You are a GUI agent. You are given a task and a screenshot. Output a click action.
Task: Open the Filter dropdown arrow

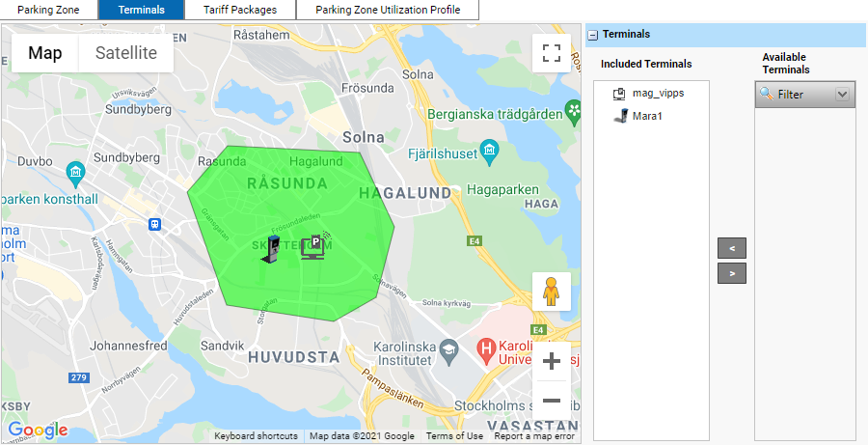[x=842, y=95]
